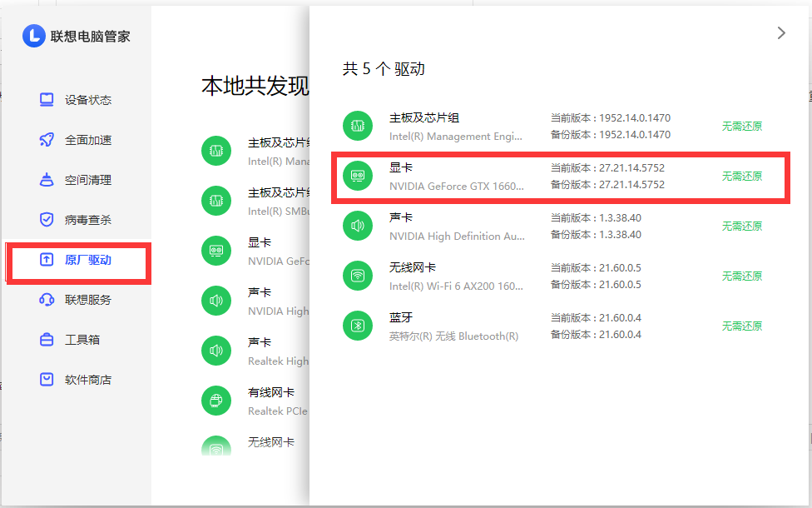The height and width of the screenshot is (508, 812).
Task: Click the Realtek PCIe text in local list
Action: click(x=278, y=411)
